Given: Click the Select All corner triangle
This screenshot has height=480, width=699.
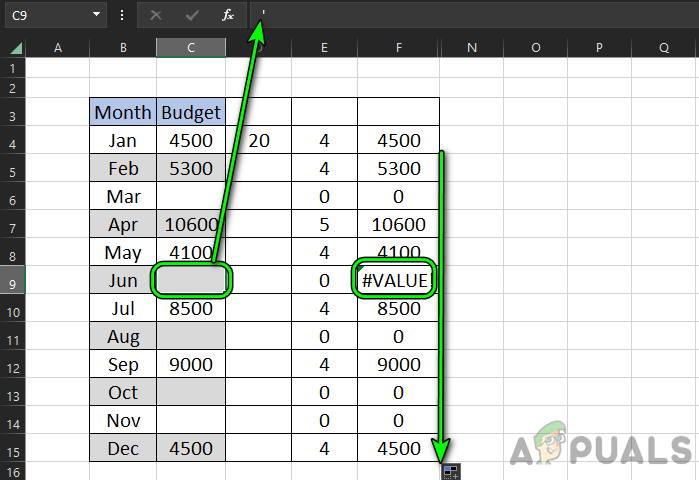Looking at the screenshot, I should pyautogui.click(x=16, y=48).
